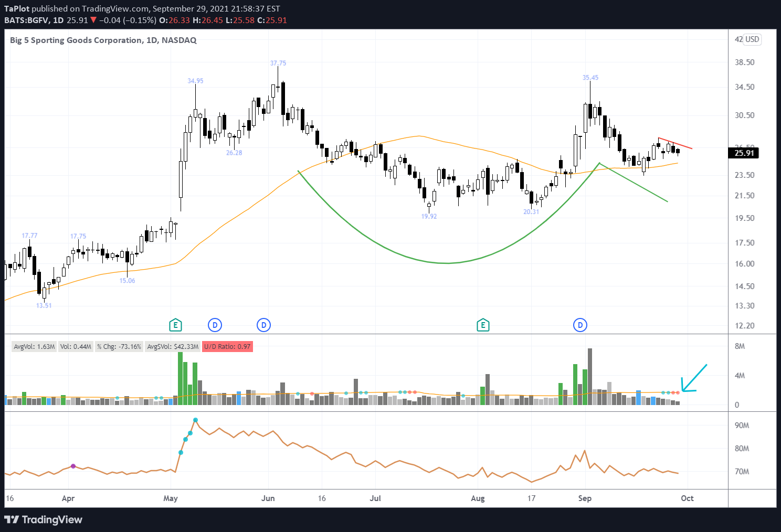Click the Vol: 0.44M label
781x532 pixels.
click(x=76, y=347)
